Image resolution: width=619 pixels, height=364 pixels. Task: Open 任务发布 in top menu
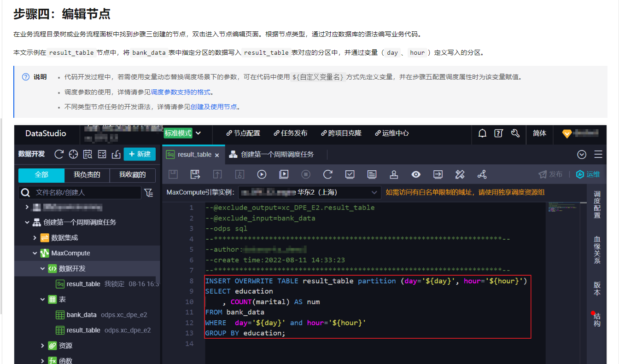[x=291, y=133]
